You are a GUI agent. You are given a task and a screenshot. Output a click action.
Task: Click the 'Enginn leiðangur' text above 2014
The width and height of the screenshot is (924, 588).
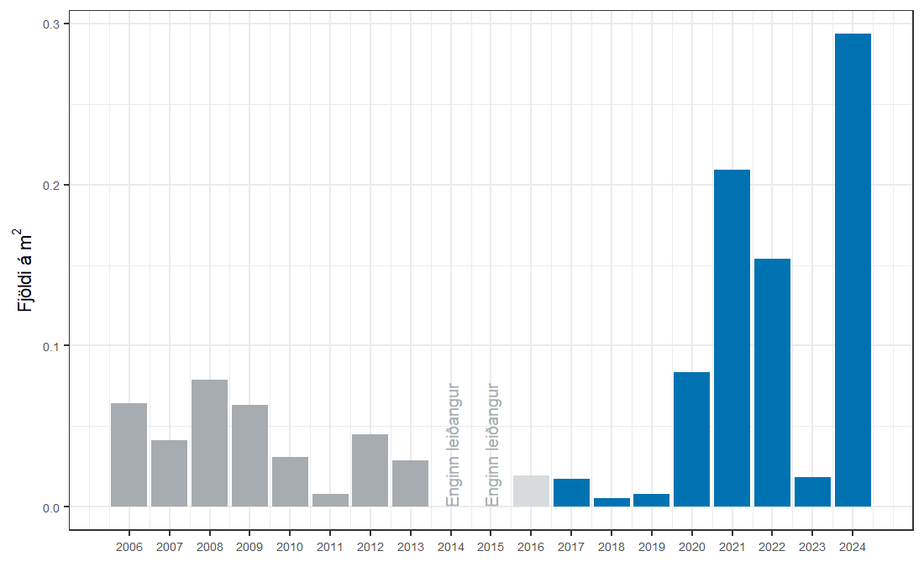tap(453, 444)
